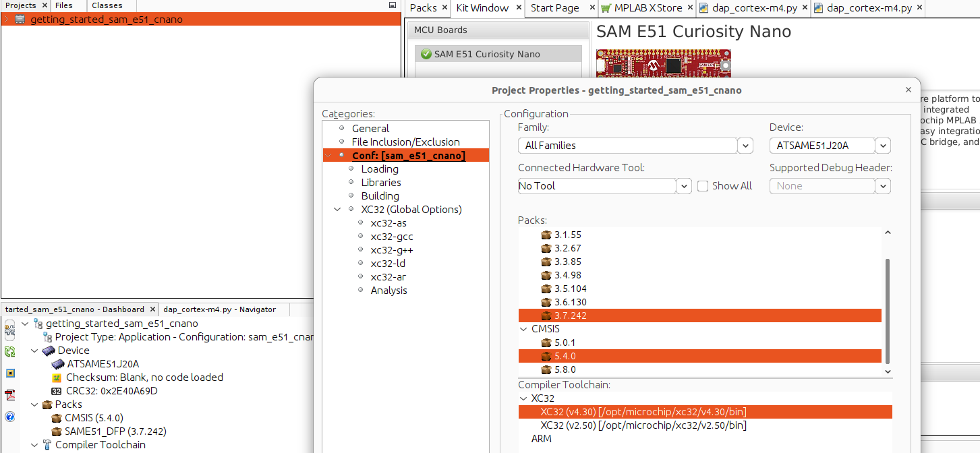The height and width of the screenshot is (453, 980).
Task: Select SAM E51 Curiosity Nano in MCU Boards
Action: click(x=498, y=54)
